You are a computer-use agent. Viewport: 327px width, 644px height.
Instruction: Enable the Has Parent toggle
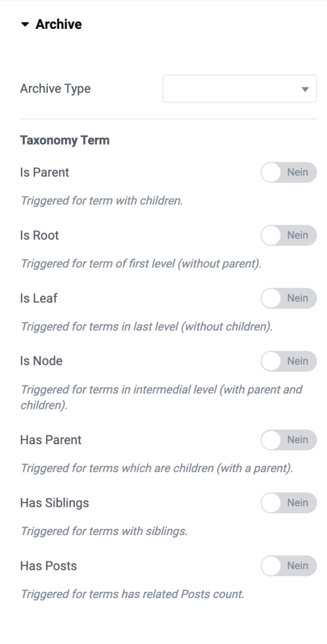[289, 440]
